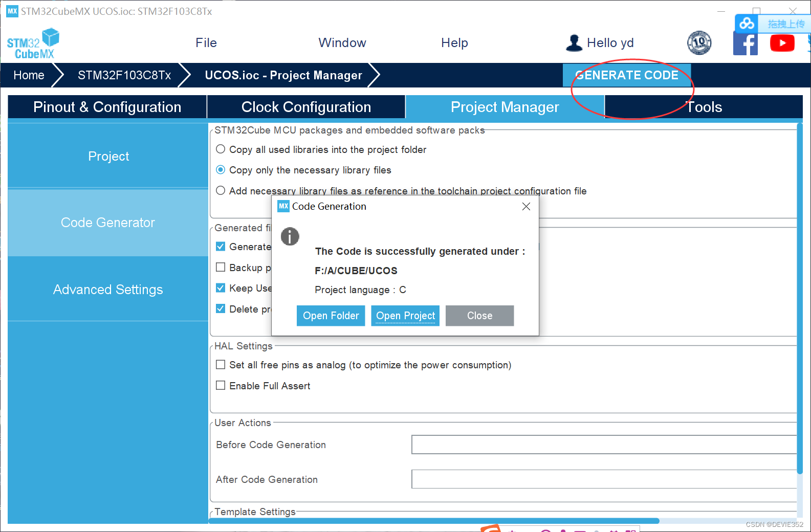The height and width of the screenshot is (532, 811).
Task: Click Hello yd account label
Action: (610, 43)
